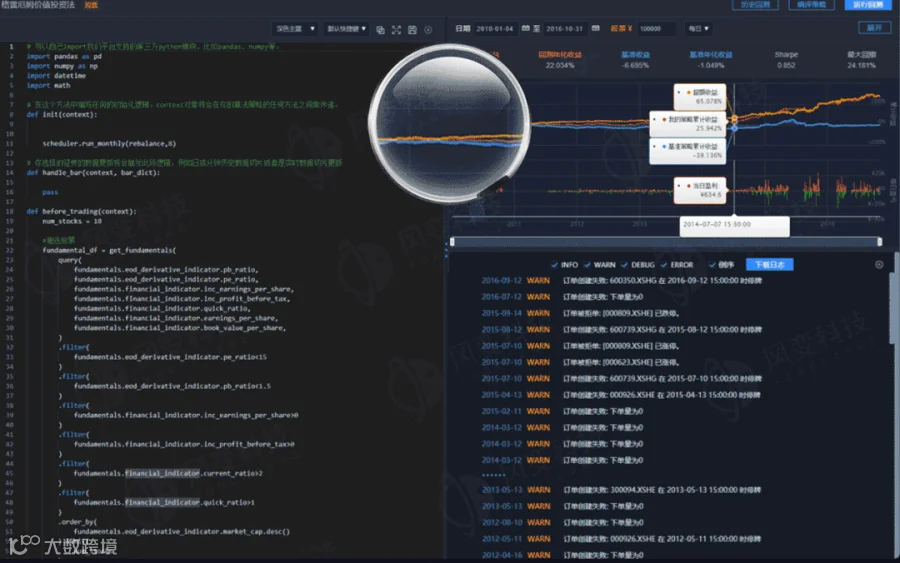Click the 大数跨境 logo icon

[24, 545]
